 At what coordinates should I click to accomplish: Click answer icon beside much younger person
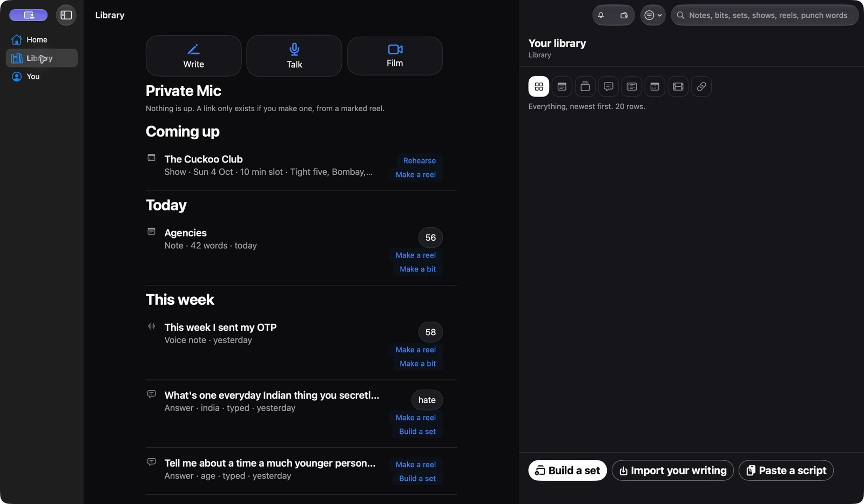coord(152,462)
